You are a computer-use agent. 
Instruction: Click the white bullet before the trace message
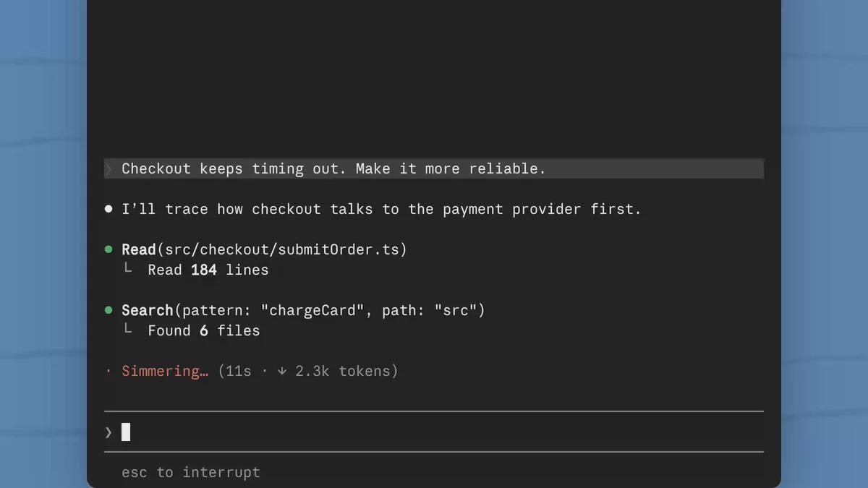coord(109,209)
